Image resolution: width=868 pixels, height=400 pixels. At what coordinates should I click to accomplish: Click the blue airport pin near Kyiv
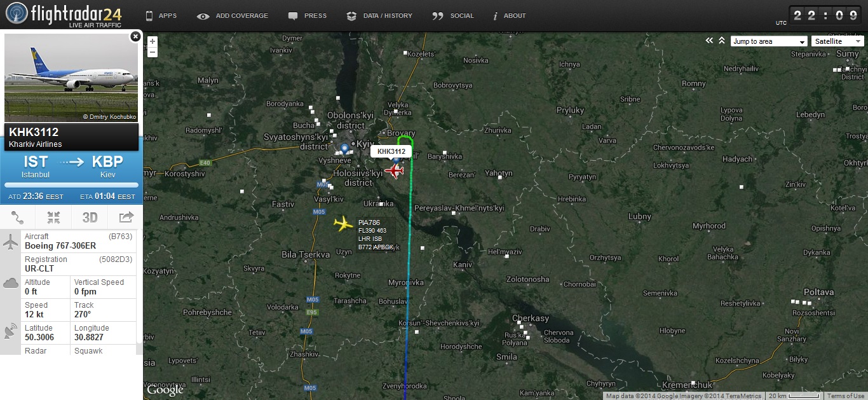point(344,149)
